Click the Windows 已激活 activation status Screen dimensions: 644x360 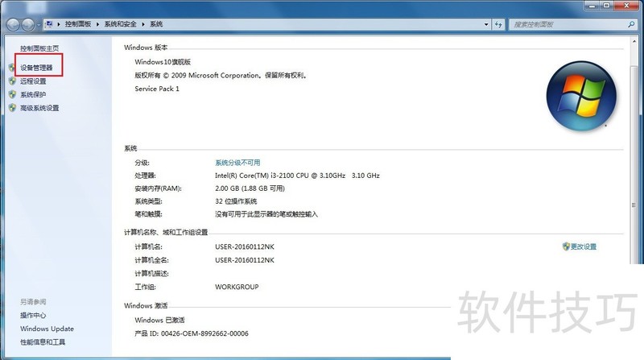point(159,321)
